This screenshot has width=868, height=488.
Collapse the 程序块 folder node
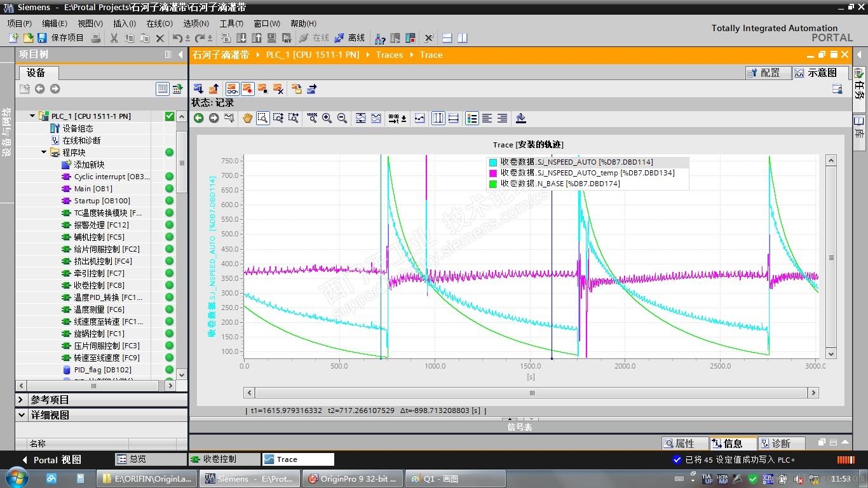pos(44,152)
